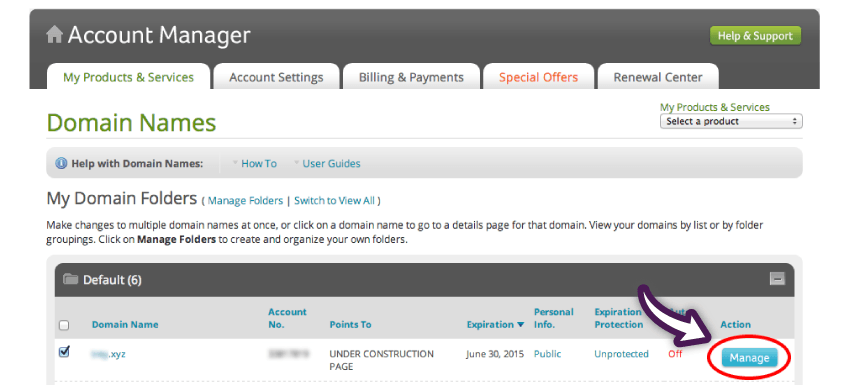
Task: Click the home icon beside Account Manager
Action: point(54,36)
